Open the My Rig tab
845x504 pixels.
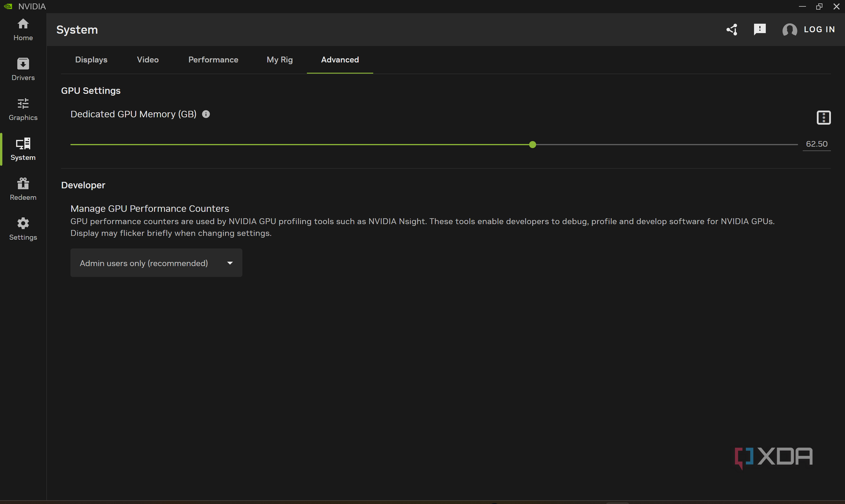tap(280, 60)
